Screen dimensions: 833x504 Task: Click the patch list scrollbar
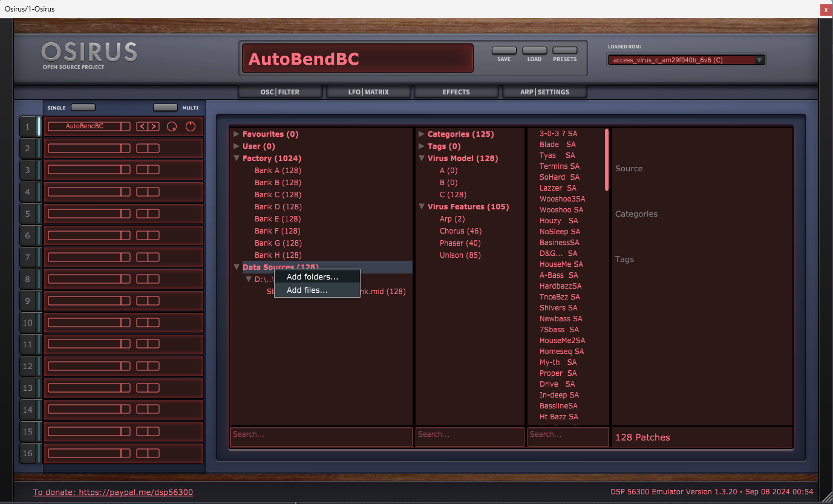(607, 160)
